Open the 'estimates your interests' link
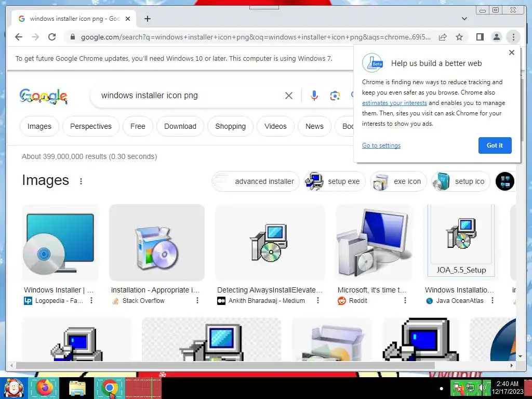Screen dimensions: 532x399 [x=394, y=103]
